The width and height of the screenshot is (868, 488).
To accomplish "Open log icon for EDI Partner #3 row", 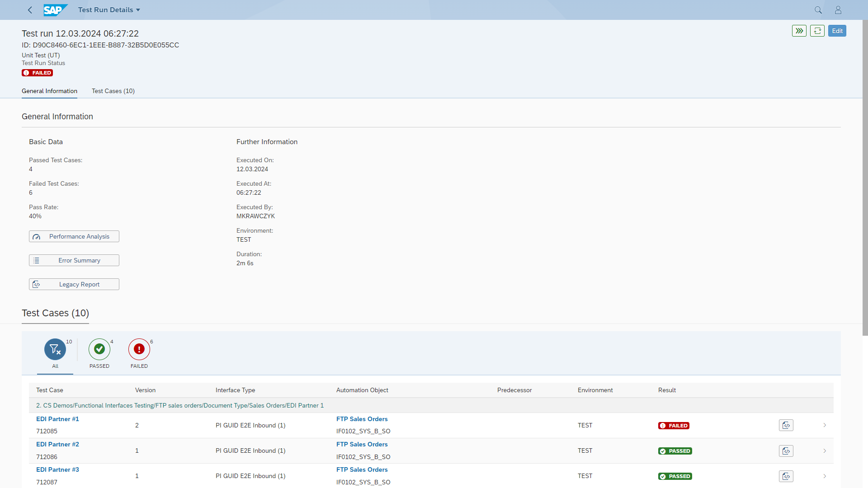I will pyautogui.click(x=786, y=476).
